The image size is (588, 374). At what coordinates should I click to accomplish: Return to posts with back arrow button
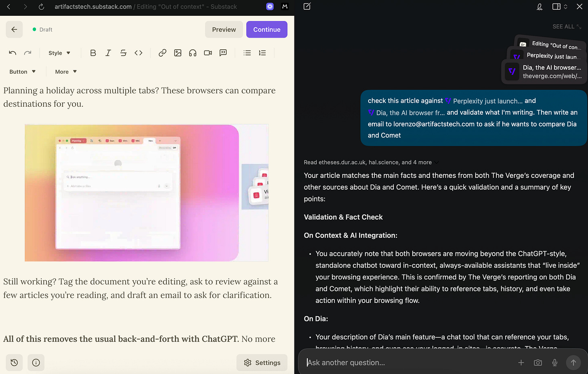[x=14, y=30]
